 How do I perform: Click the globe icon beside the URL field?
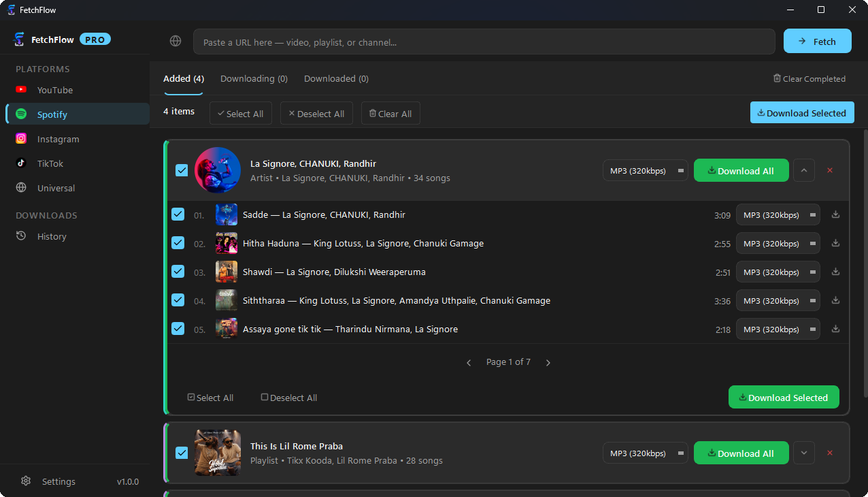[x=176, y=42]
